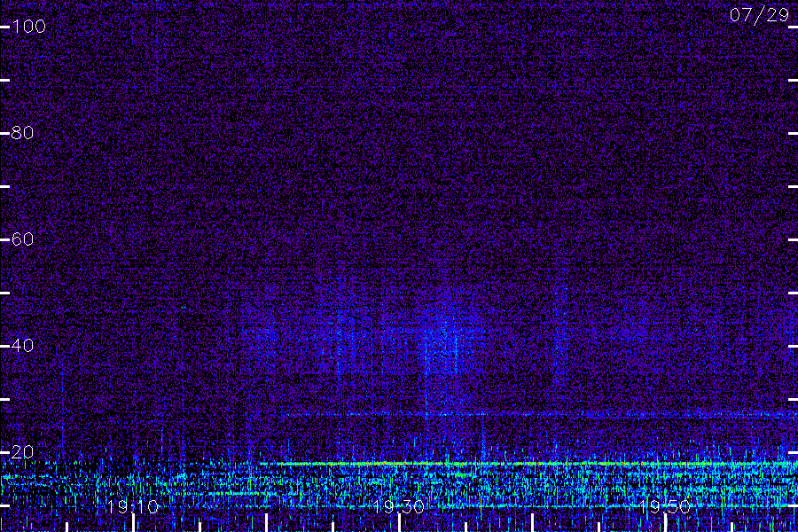798x532 pixels.
Task: Click the 19:10 time axis label
Action: (x=133, y=506)
